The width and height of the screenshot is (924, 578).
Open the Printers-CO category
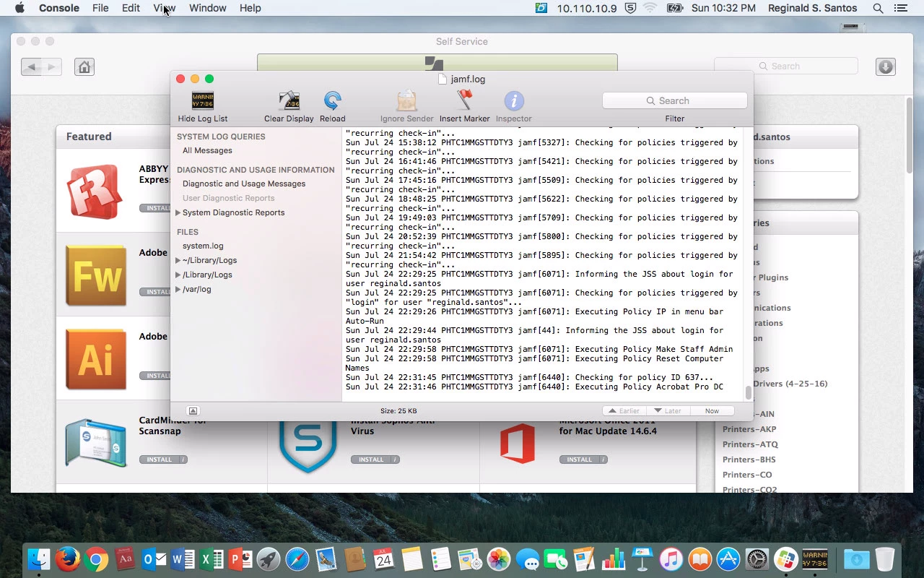747,475
